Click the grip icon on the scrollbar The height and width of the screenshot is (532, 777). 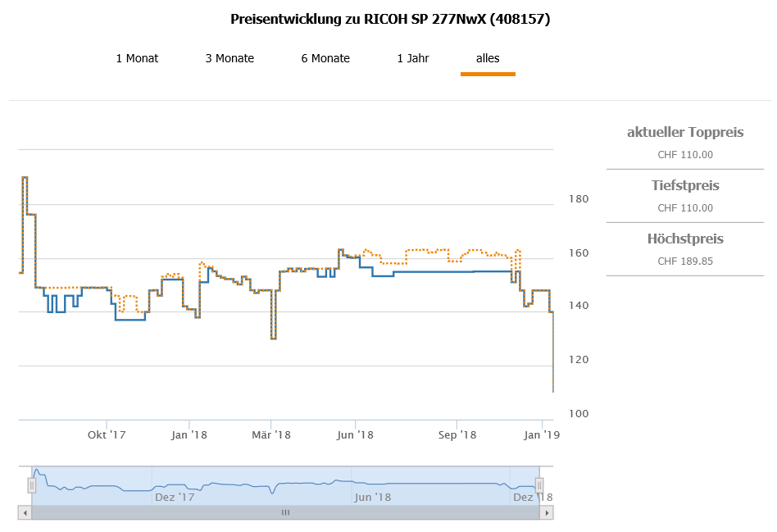click(x=286, y=512)
